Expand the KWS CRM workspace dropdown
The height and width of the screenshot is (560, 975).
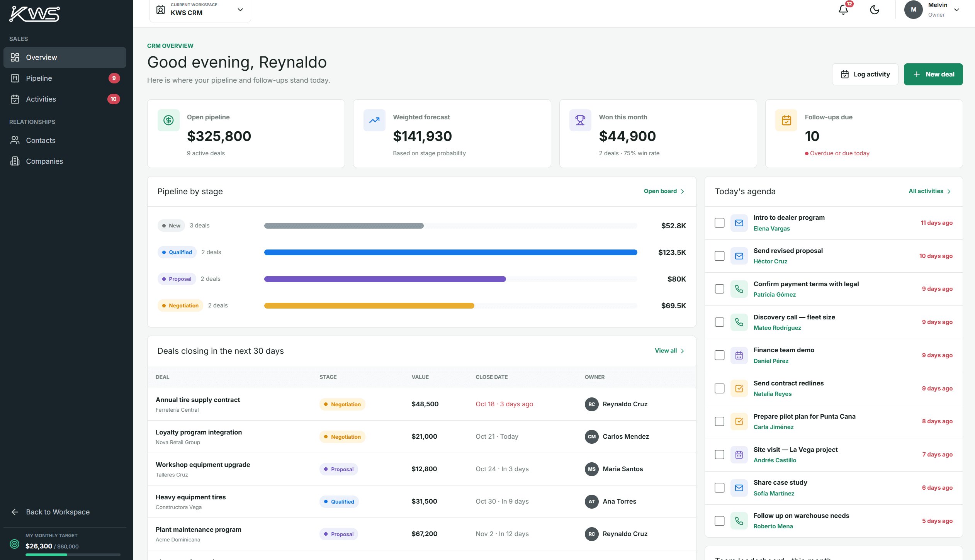pyautogui.click(x=200, y=10)
